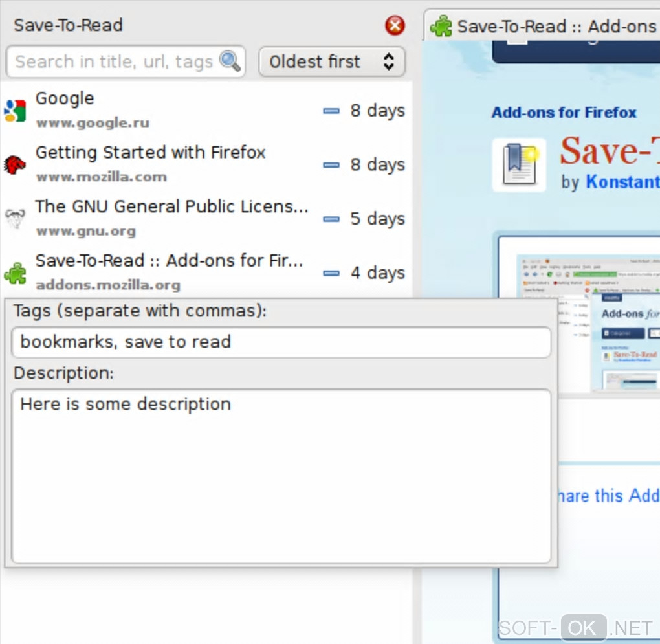660x644 pixels.
Task: Open Getting Started with Firefox entry
Action: tap(150, 152)
